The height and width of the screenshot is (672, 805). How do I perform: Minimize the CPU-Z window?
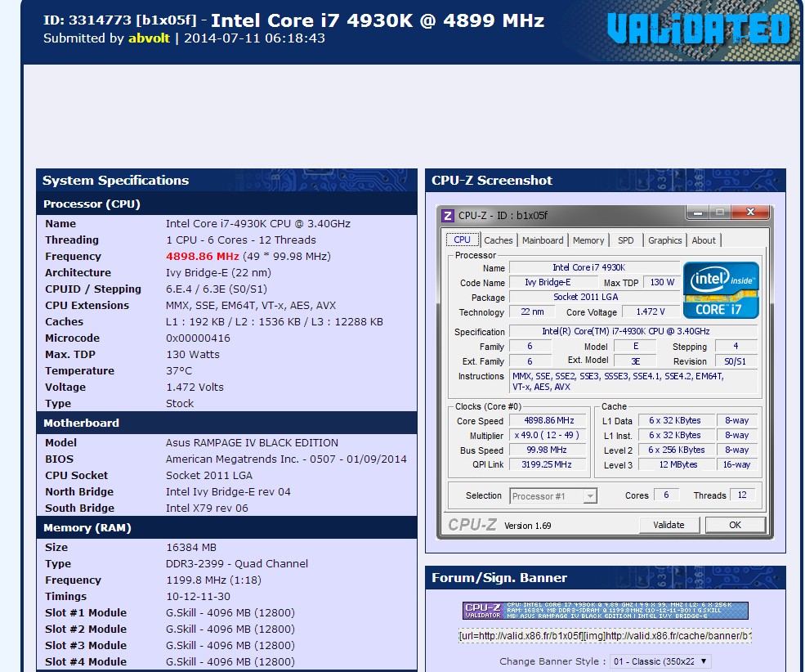click(x=698, y=212)
